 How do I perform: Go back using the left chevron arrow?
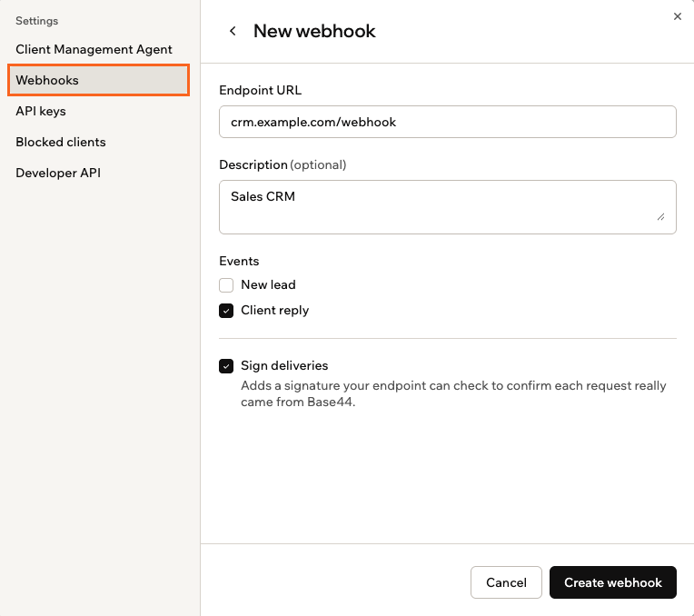tap(233, 31)
